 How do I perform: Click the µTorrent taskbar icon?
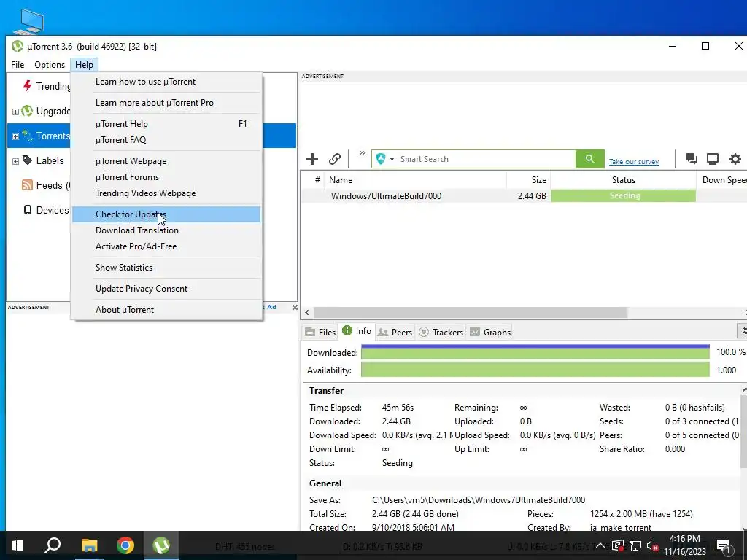click(161, 545)
